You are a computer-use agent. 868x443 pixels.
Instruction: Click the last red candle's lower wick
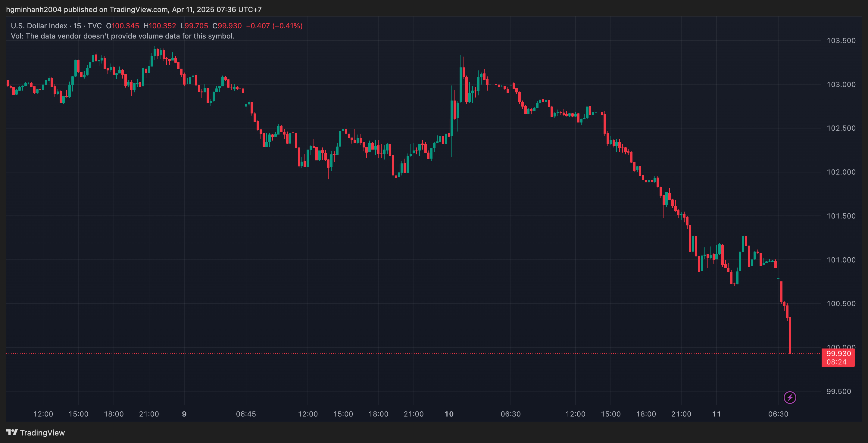[790, 364]
